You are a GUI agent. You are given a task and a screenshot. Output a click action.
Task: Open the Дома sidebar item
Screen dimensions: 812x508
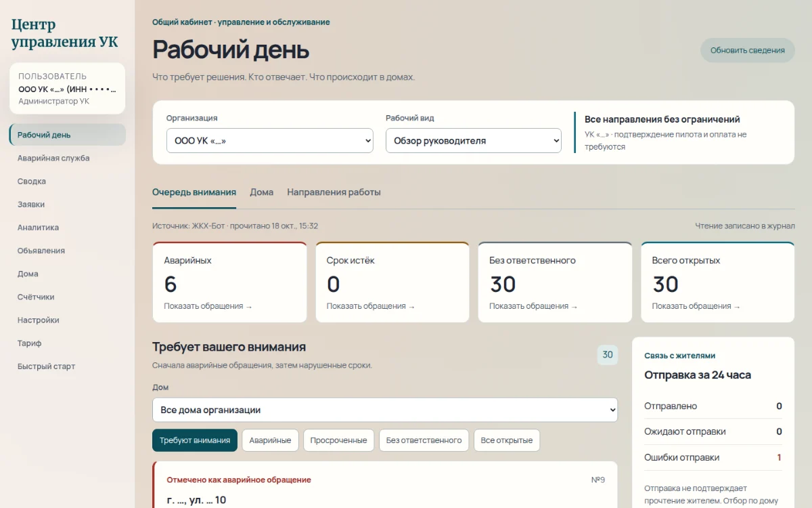coord(68,274)
